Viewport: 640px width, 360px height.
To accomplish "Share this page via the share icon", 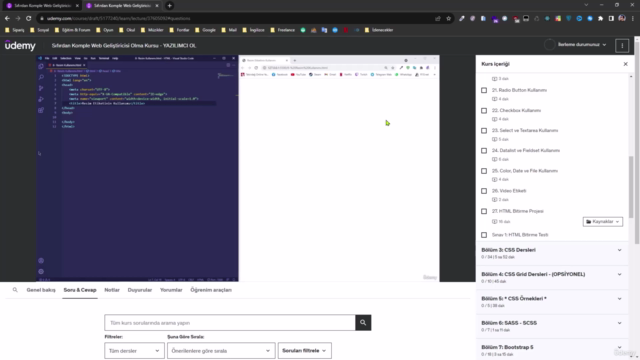I will coord(438,18).
